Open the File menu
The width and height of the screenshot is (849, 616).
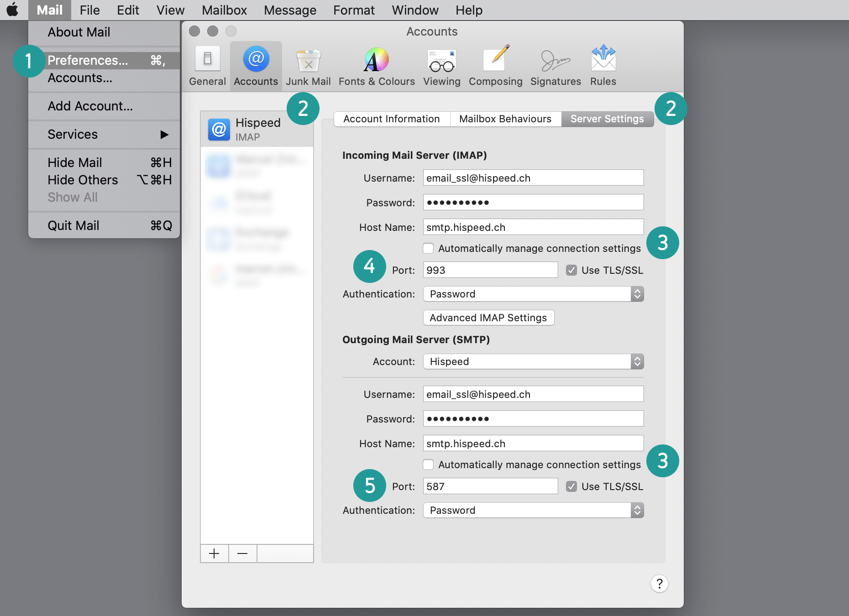[x=89, y=10]
